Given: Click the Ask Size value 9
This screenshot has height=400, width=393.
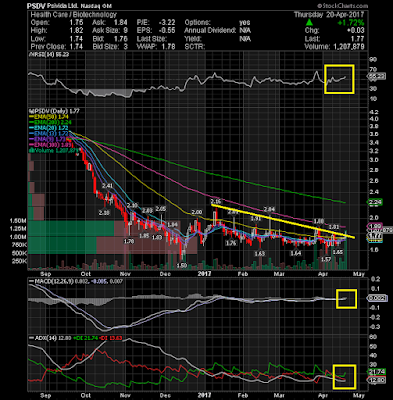Looking at the screenshot, I should coord(126,31).
